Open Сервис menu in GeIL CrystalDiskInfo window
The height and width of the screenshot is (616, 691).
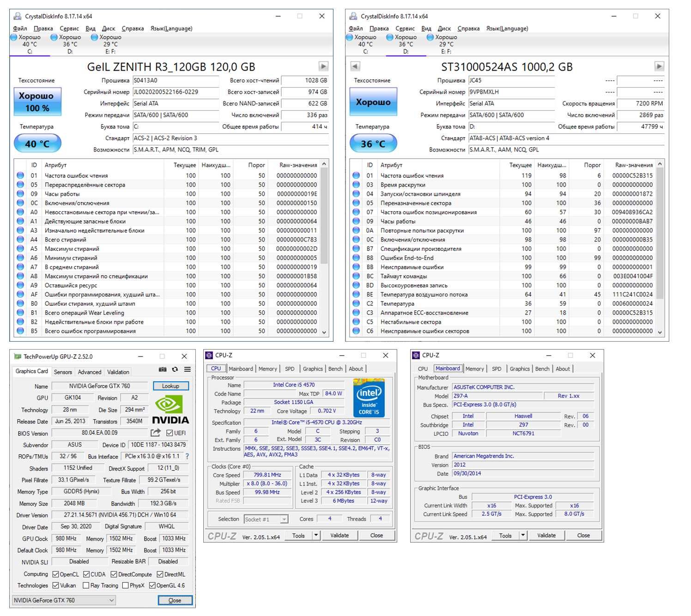pyautogui.click(x=69, y=28)
